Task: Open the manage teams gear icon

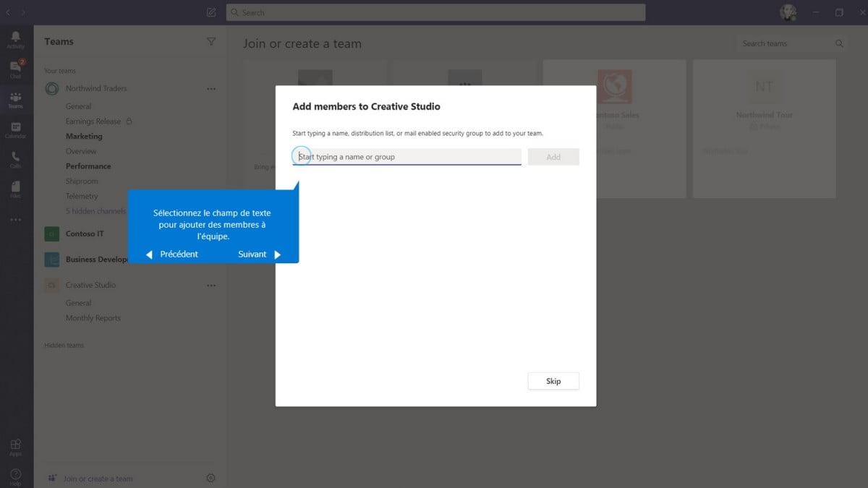Action: [x=210, y=478]
